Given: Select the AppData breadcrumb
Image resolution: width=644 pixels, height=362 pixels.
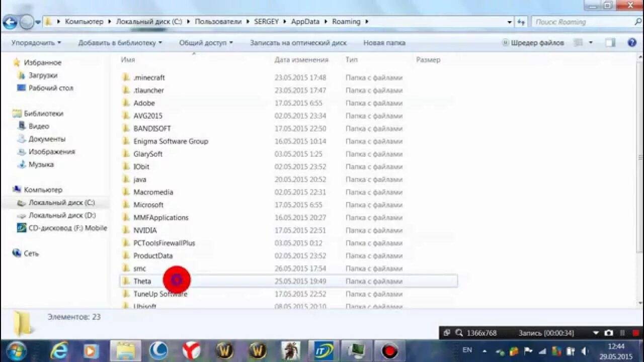Looking at the screenshot, I should tap(305, 22).
